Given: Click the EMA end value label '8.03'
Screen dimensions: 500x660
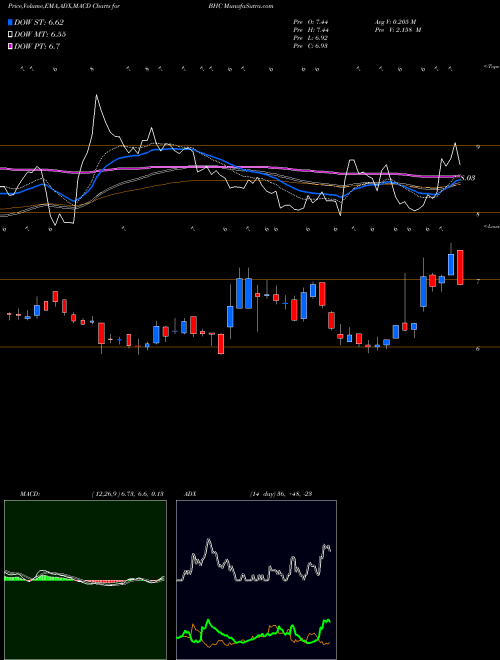Looking at the screenshot, I should 468,178.
